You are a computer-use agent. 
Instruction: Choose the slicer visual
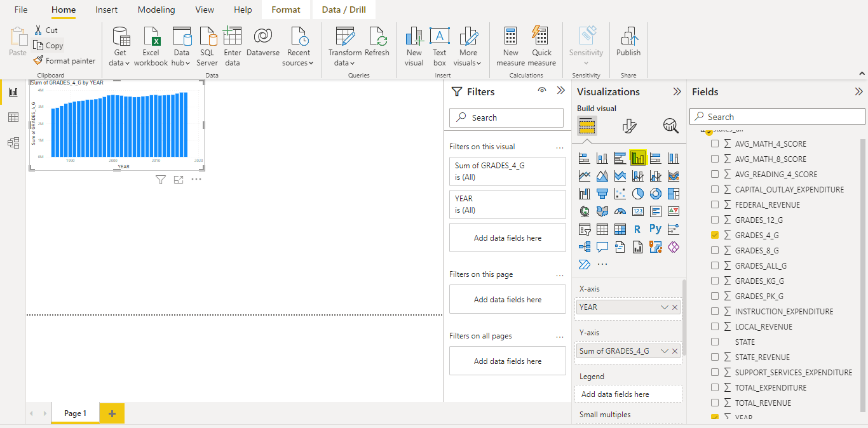[585, 229]
